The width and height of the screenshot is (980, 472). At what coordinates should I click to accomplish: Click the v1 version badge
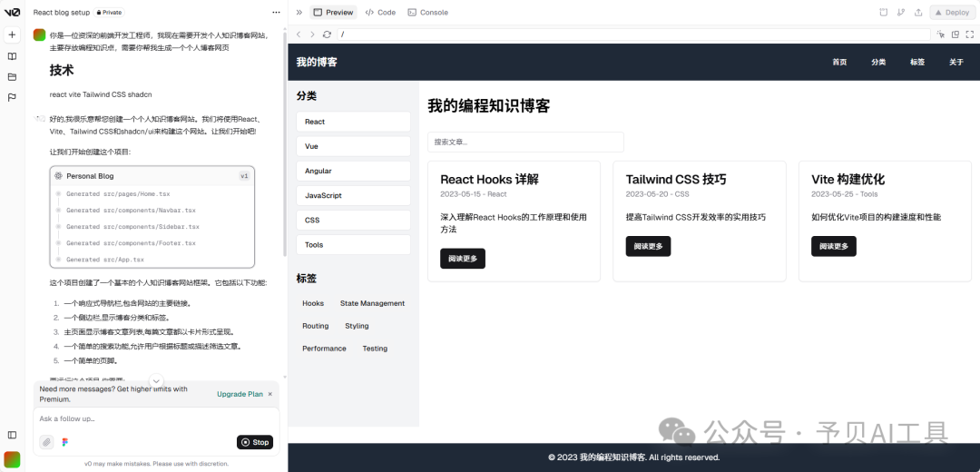tap(244, 176)
